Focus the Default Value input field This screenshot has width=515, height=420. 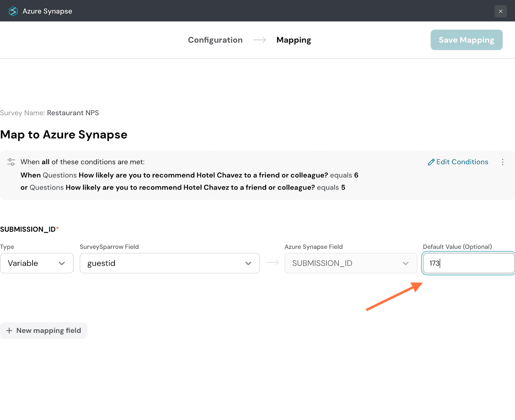(x=468, y=263)
